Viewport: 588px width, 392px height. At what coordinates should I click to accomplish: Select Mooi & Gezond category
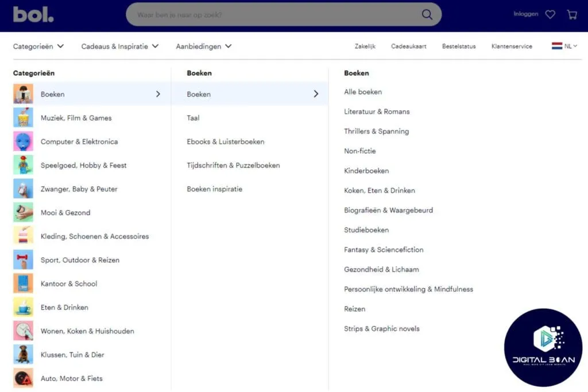click(x=65, y=212)
